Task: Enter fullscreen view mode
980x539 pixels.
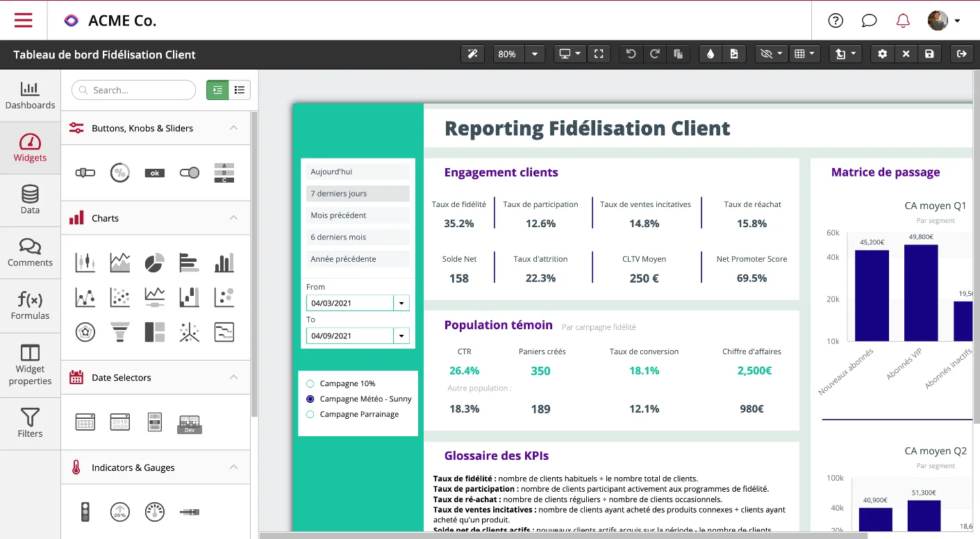Action: click(x=599, y=54)
